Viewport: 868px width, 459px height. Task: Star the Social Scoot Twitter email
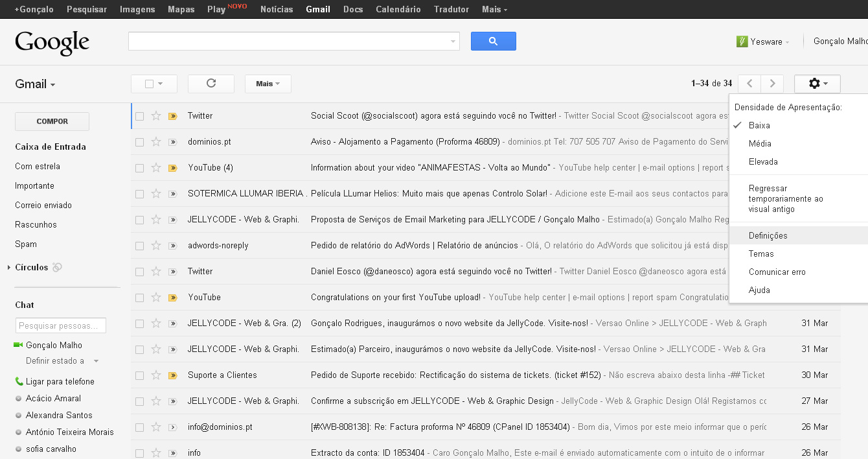coord(155,116)
